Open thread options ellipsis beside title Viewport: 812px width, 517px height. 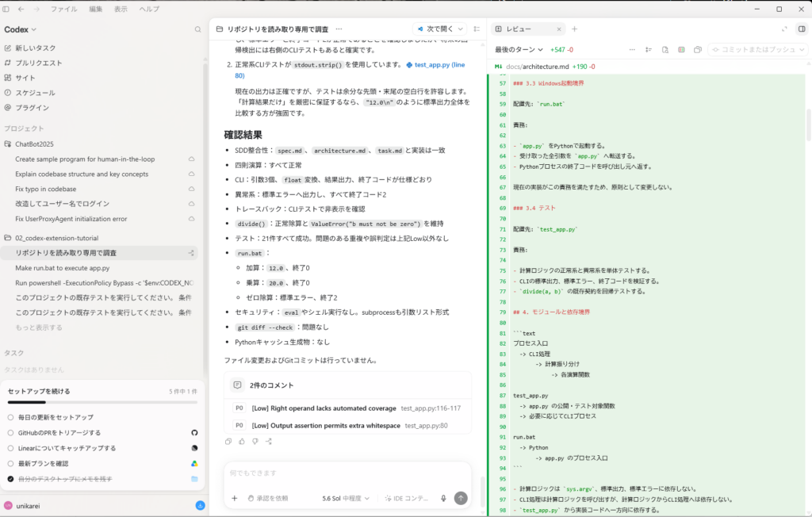pos(339,29)
